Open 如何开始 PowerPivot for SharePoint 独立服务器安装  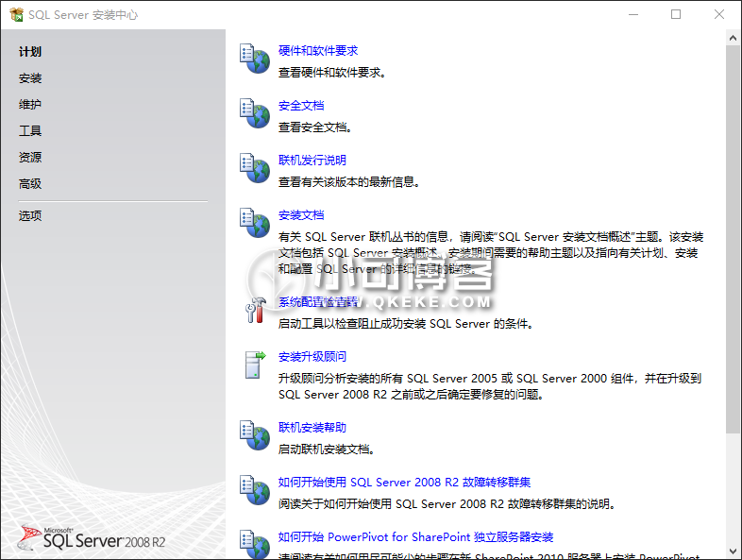click(x=415, y=536)
